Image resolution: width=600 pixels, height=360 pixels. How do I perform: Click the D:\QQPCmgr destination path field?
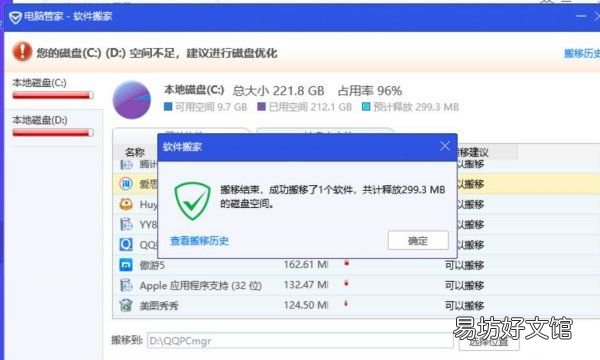300,340
